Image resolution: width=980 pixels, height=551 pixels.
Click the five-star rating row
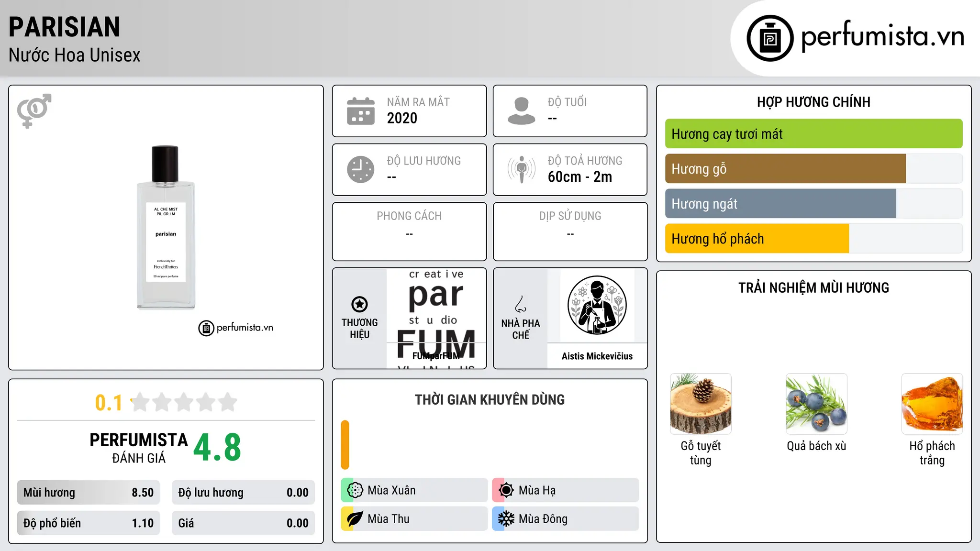point(184,402)
